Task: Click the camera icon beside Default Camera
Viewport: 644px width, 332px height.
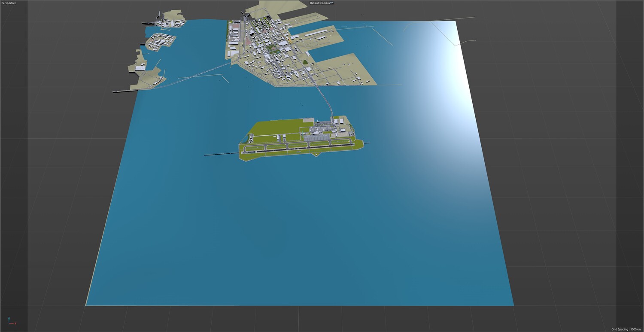Action: [332, 3]
